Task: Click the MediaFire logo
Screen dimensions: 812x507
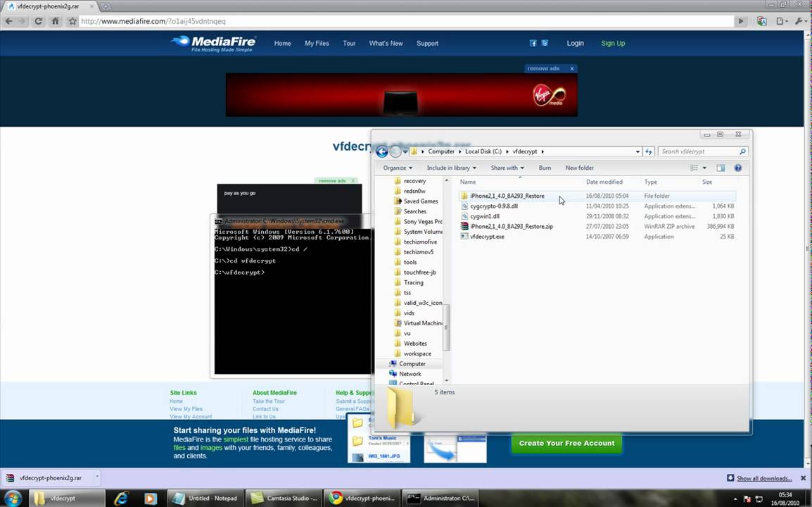Action: (x=213, y=44)
